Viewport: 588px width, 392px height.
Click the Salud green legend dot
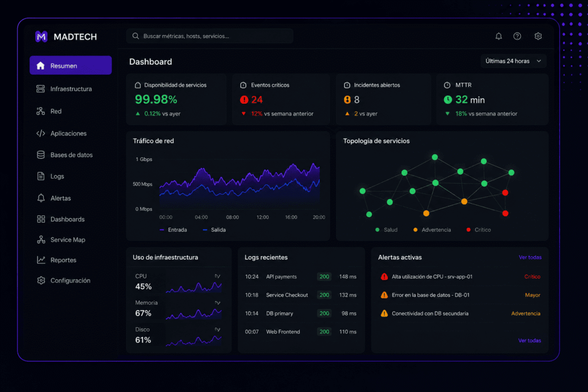[x=377, y=230]
